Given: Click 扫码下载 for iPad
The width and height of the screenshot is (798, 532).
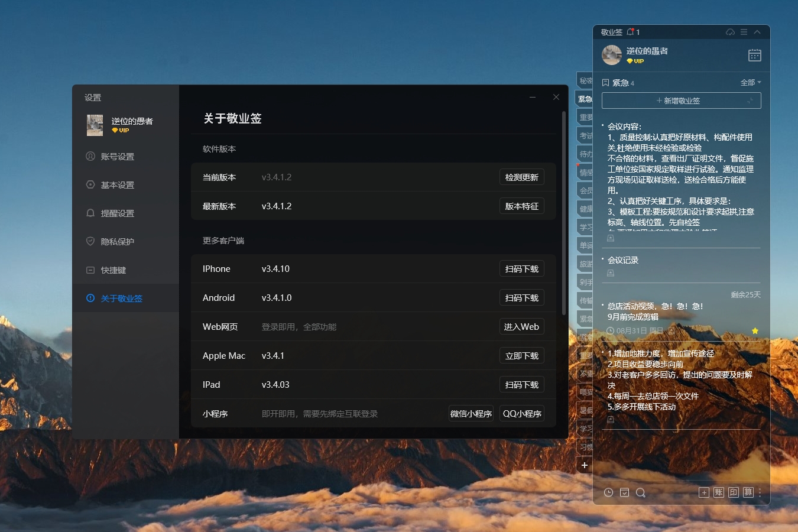Looking at the screenshot, I should 522,385.
